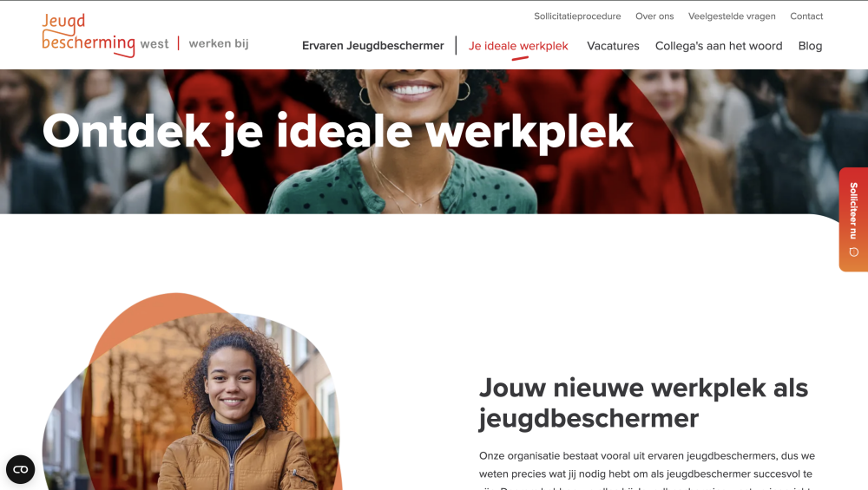Click the paragraph starting Onze organisatie bestaat

click(647, 472)
